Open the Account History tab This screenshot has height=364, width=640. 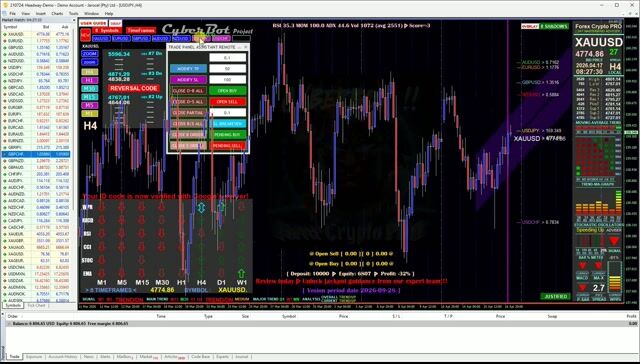click(x=63, y=357)
